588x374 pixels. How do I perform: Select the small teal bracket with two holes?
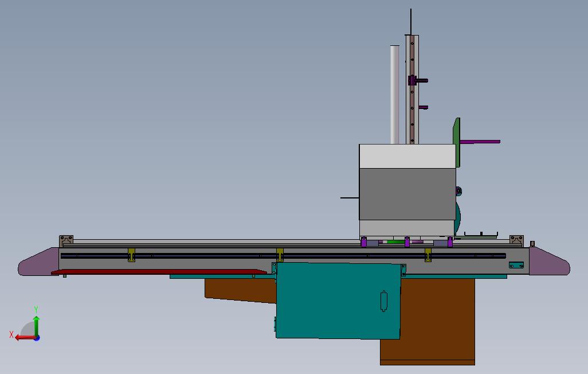[x=516, y=265]
